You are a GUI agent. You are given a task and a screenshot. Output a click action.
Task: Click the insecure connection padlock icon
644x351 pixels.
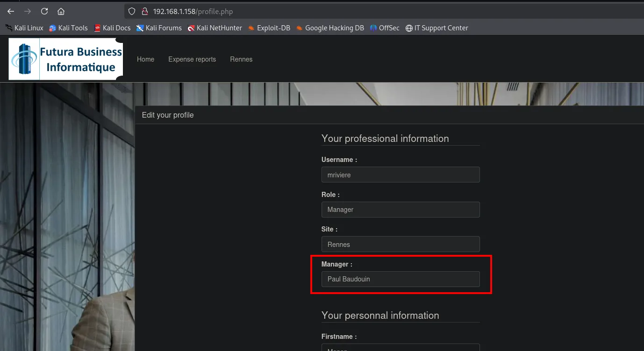tap(144, 11)
